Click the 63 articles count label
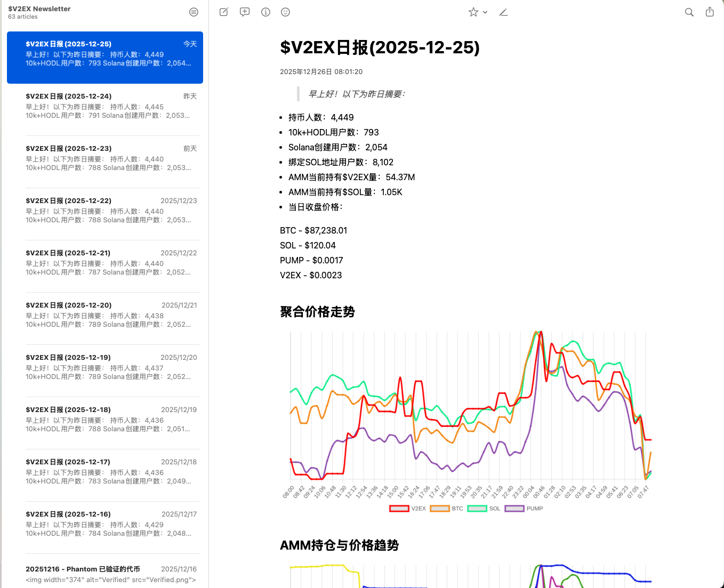Image resolution: width=724 pixels, height=588 pixels. pos(23,17)
